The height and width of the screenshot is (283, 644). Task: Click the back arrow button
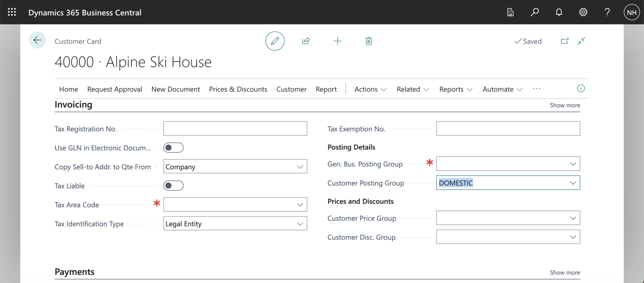point(37,40)
